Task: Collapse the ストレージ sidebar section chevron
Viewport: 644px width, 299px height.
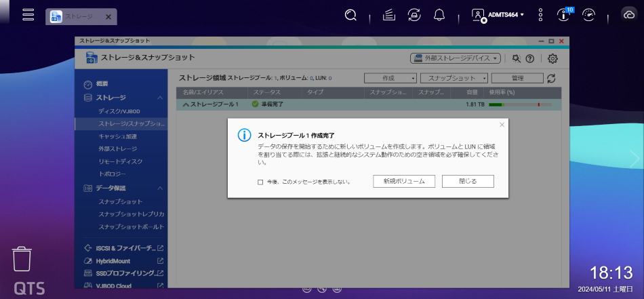Action: [160, 98]
